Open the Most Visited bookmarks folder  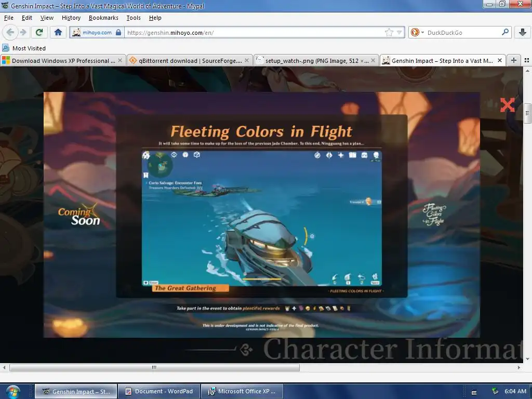24,48
